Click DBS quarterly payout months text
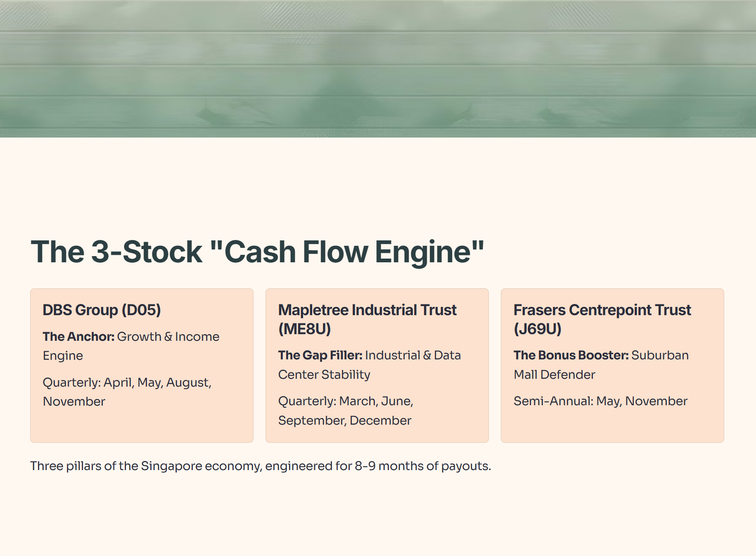This screenshot has width=756, height=556. click(x=127, y=392)
